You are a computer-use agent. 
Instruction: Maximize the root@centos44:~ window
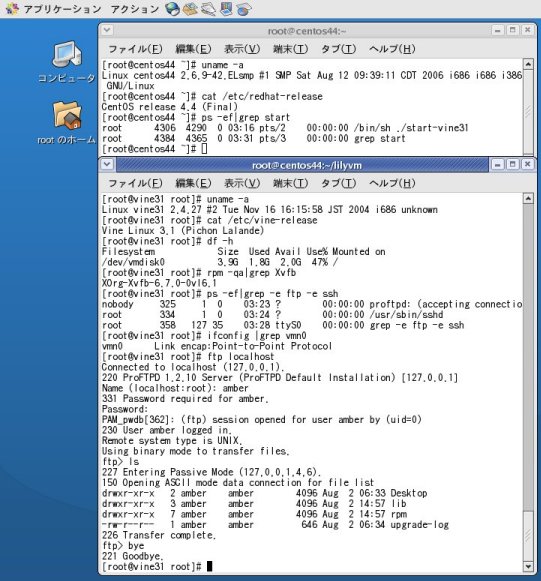512,30
